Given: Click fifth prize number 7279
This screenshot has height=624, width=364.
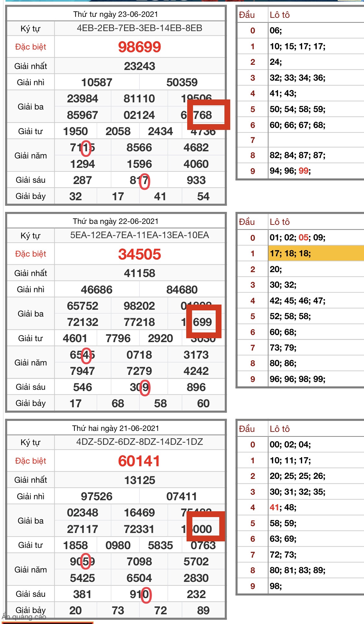Looking at the screenshot, I should (139, 371).
